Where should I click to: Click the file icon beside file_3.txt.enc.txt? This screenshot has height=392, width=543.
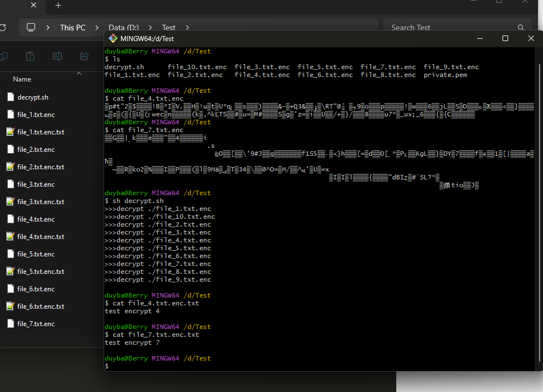tap(11, 202)
